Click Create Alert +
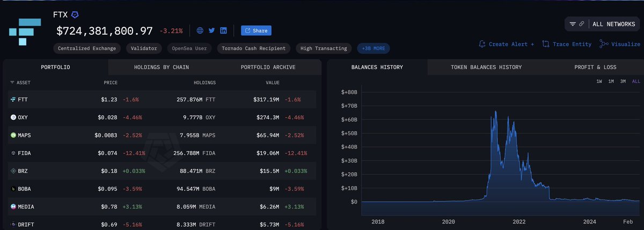Image resolution: width=644 pixels, height=230 pixels. [x=507, y=44]
